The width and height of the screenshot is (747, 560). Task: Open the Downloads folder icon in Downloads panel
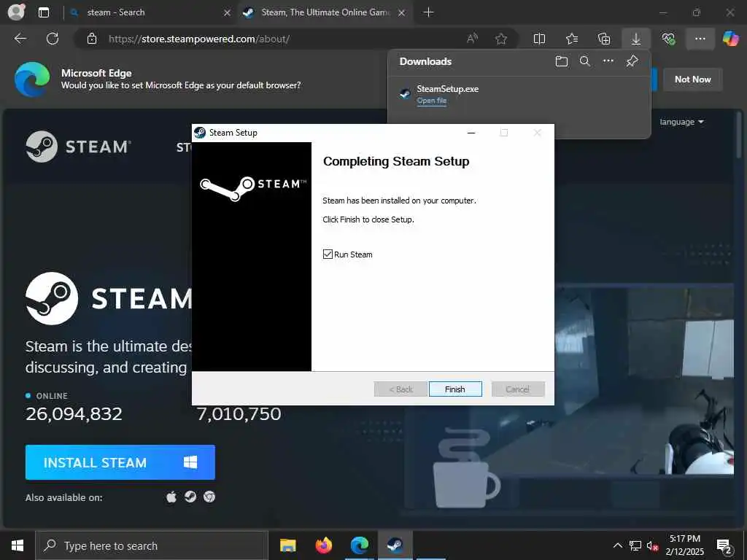point(562,61)
